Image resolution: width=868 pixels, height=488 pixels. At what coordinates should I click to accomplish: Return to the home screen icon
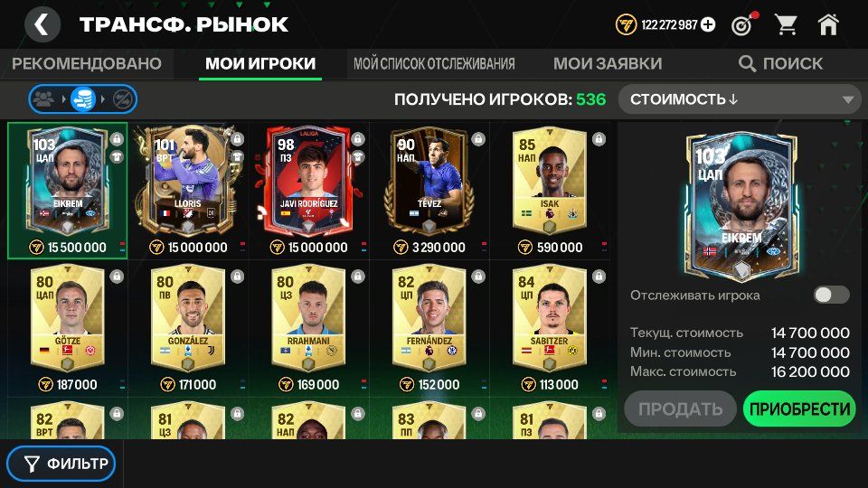(x=828, y=25)
